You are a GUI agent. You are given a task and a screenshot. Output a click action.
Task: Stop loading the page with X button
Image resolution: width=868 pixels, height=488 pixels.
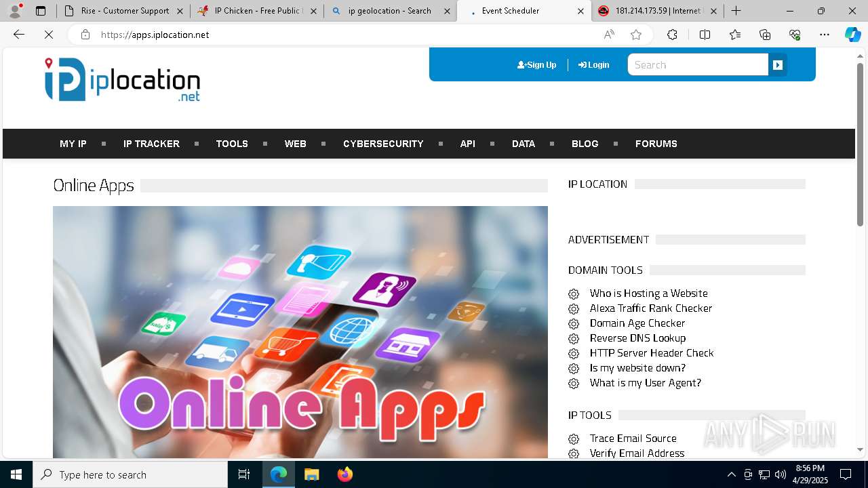[49, 35]
